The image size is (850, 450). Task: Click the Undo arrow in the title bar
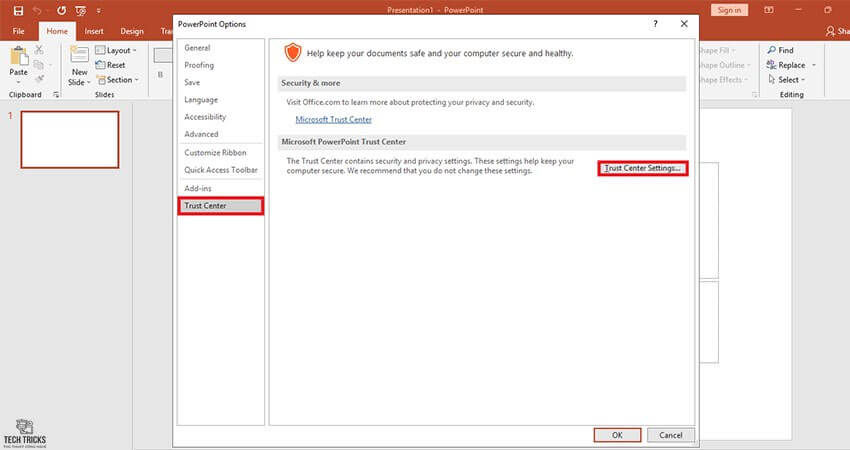37,10
